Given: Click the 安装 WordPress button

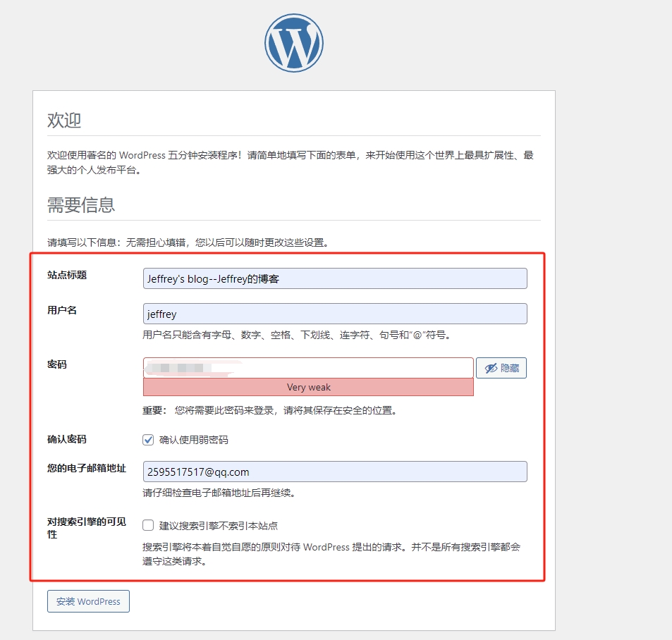Looking at the screenshot, I should [88, 601].
